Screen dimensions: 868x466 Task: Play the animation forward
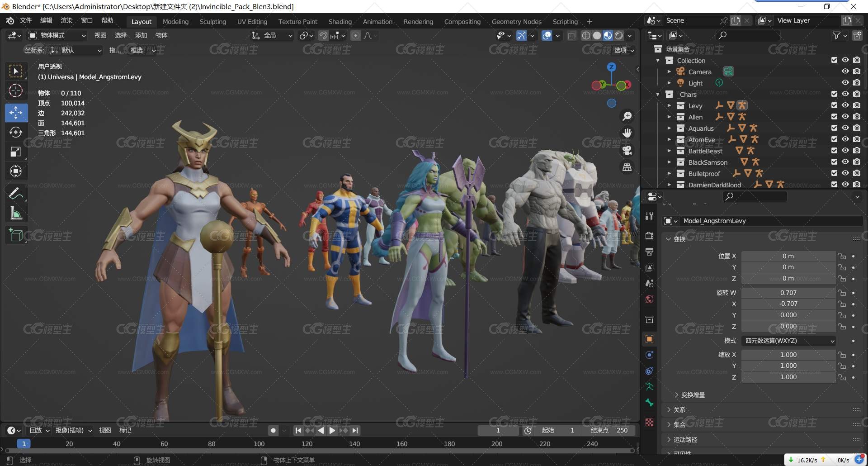(332, 430)
